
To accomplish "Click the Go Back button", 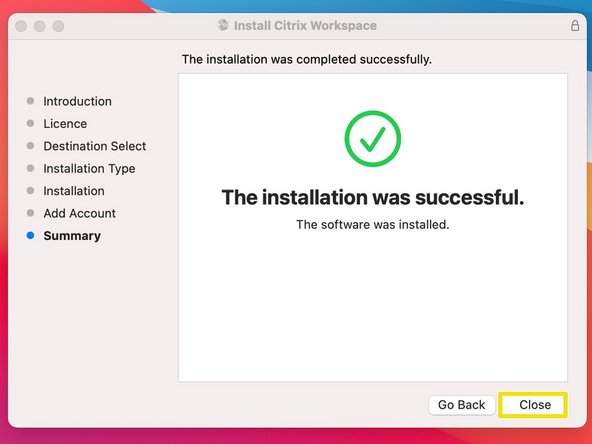I will (461, 405).
